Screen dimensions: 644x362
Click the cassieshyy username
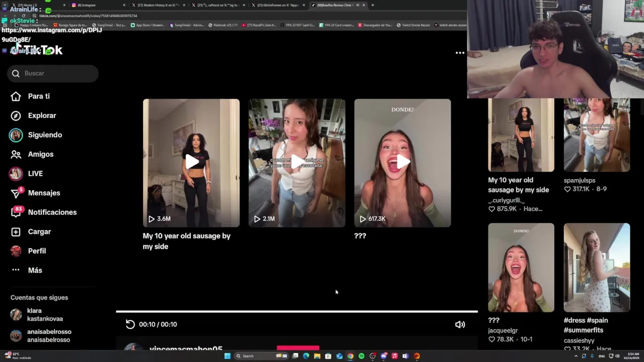(579, 341)
